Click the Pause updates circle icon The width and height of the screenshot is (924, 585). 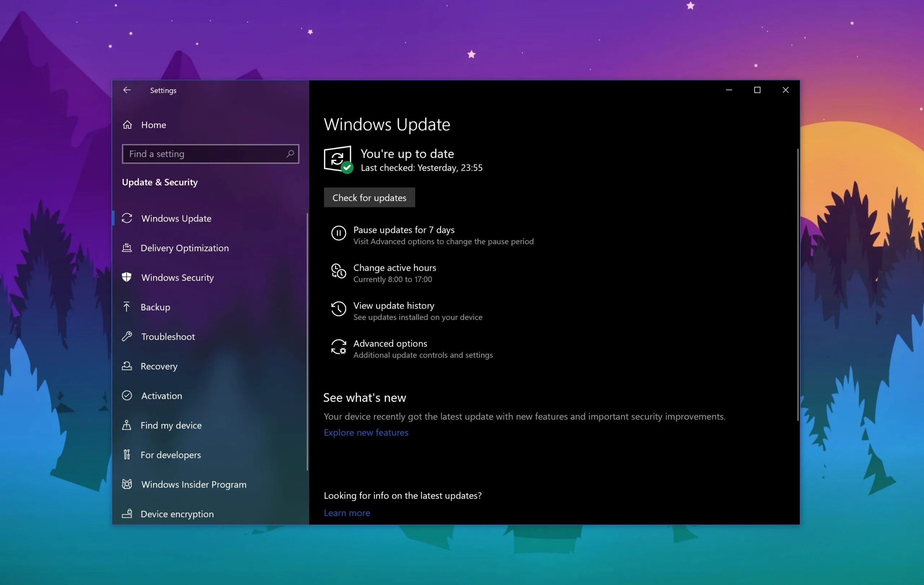tap(339, 233)
